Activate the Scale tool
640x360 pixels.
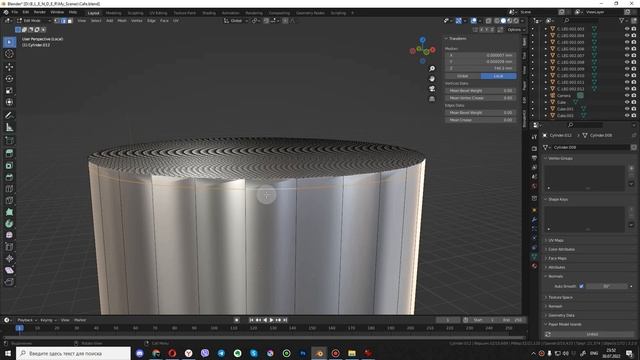[x=9, y=91]
